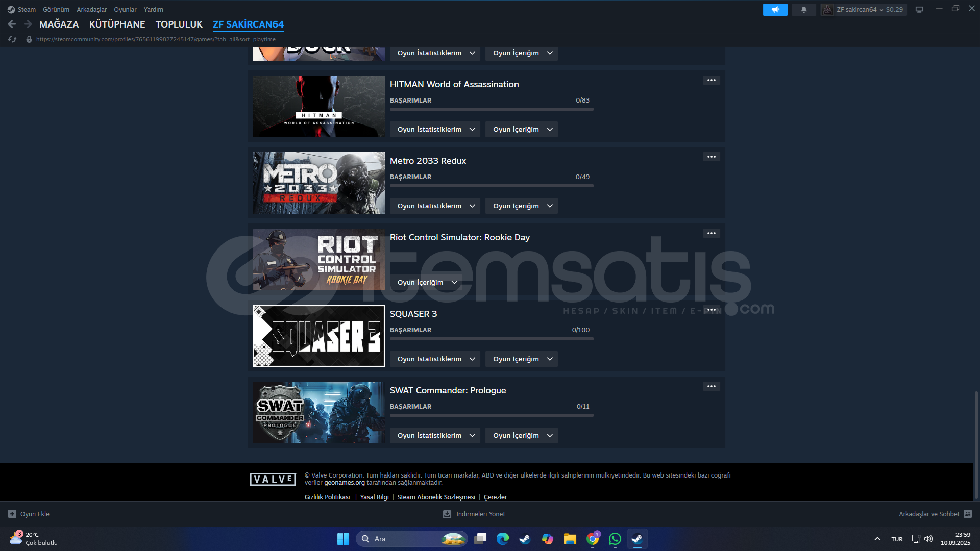Open the Yardım menu
This screenshot has height=551, width=980.
(x=154, y=9)
